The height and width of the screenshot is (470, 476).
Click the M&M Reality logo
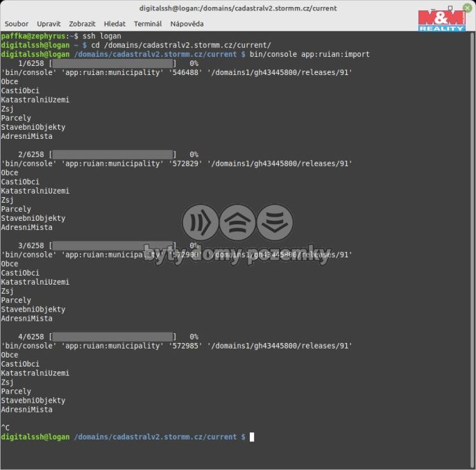pyautogui.click(x=442, y=20)
